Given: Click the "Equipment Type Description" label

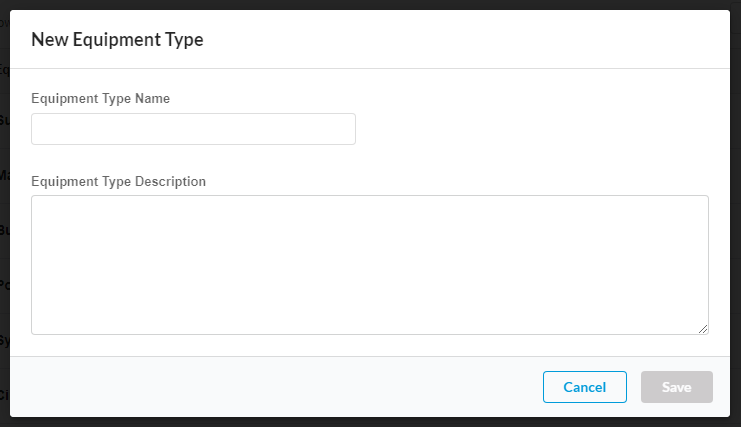Looking at the screenshot, I should coord(118,182).
